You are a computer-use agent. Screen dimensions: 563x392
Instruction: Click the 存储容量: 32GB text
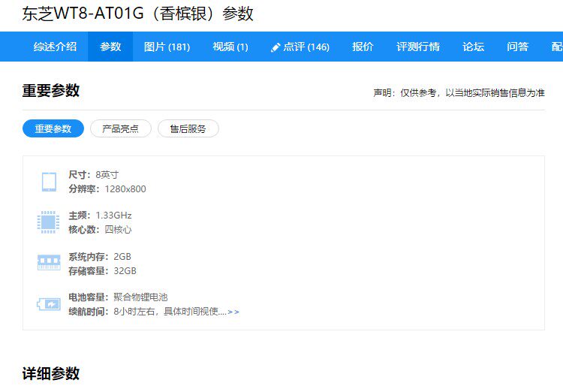click(x=103, y=271)
